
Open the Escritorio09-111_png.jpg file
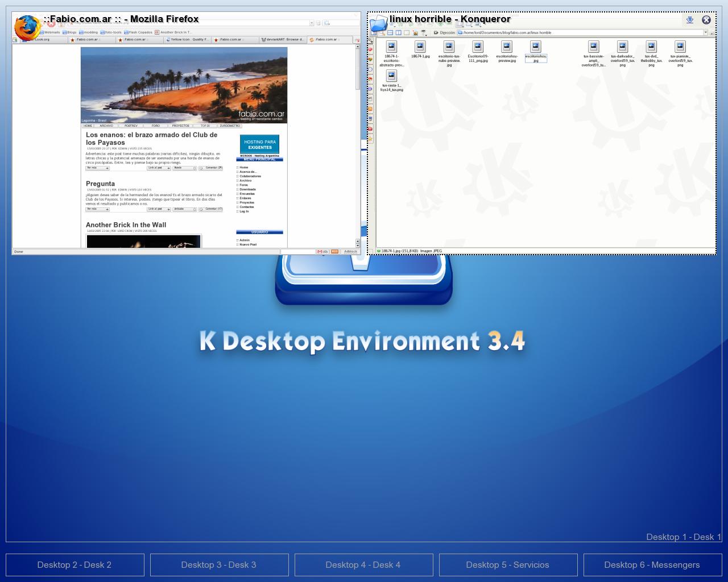coord(478,48)
